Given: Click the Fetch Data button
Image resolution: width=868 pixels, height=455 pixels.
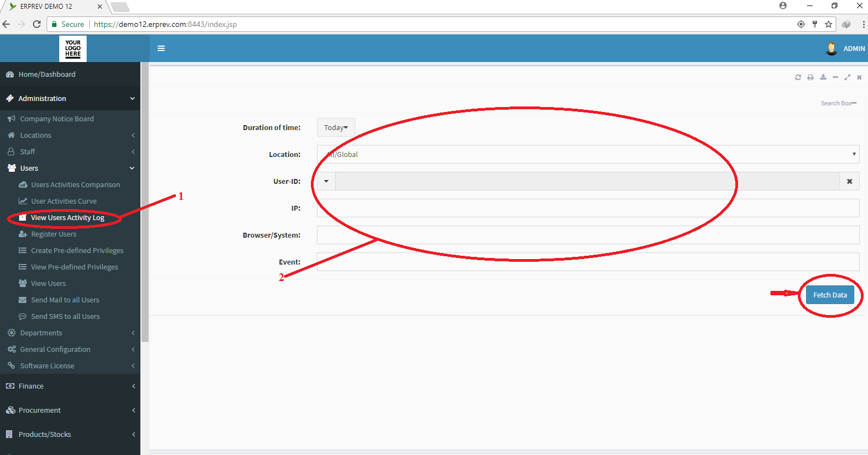Looking at the screenshot, I should [x=830, y=295].
